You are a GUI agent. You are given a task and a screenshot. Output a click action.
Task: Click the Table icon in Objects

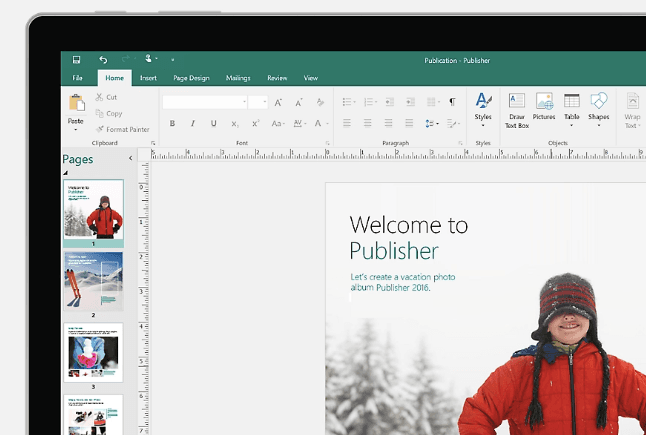coord(572,106)
